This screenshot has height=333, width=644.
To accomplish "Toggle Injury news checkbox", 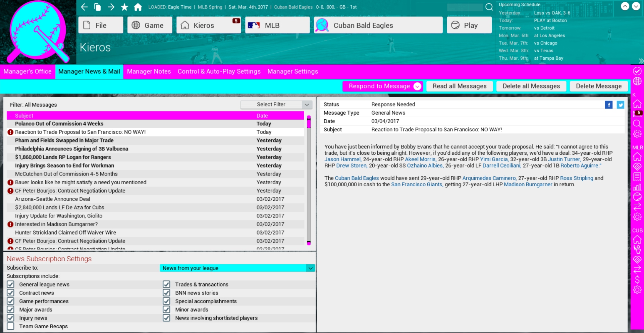I will (x=11, y=318).
